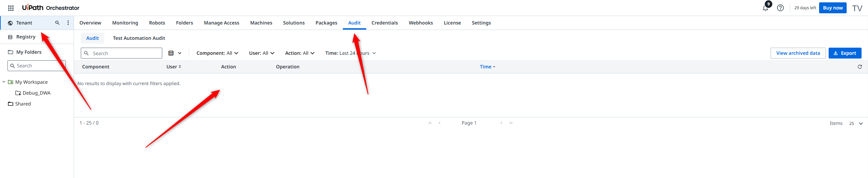Select the Shared folder
Screen dimensions: 868x178
click(23, 104)
